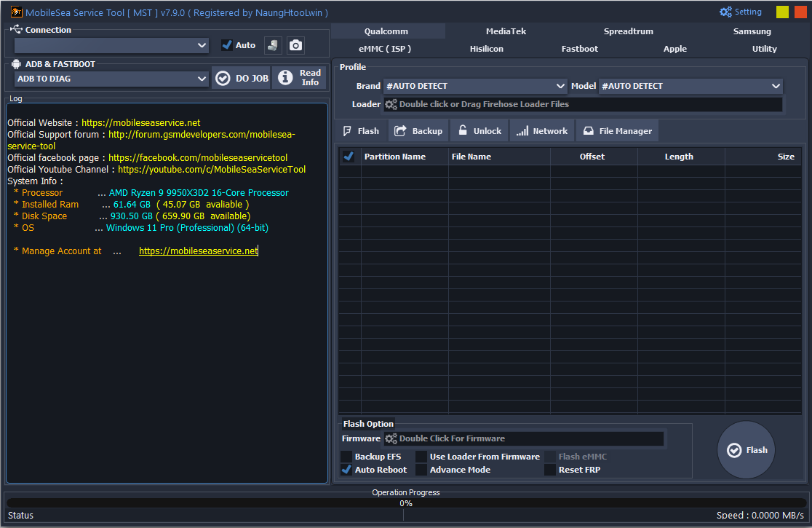This screenshot has width=812, height=528.
Task: Click the AMD Ryzen 9 processor text
Action: coord(199,193)
